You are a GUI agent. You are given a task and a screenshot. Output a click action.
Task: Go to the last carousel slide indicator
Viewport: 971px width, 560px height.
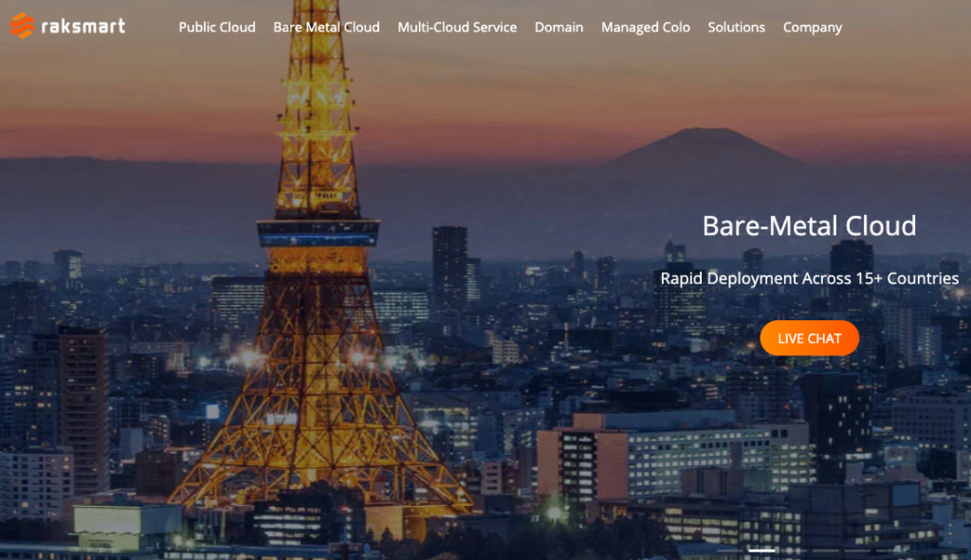[887, 550]
